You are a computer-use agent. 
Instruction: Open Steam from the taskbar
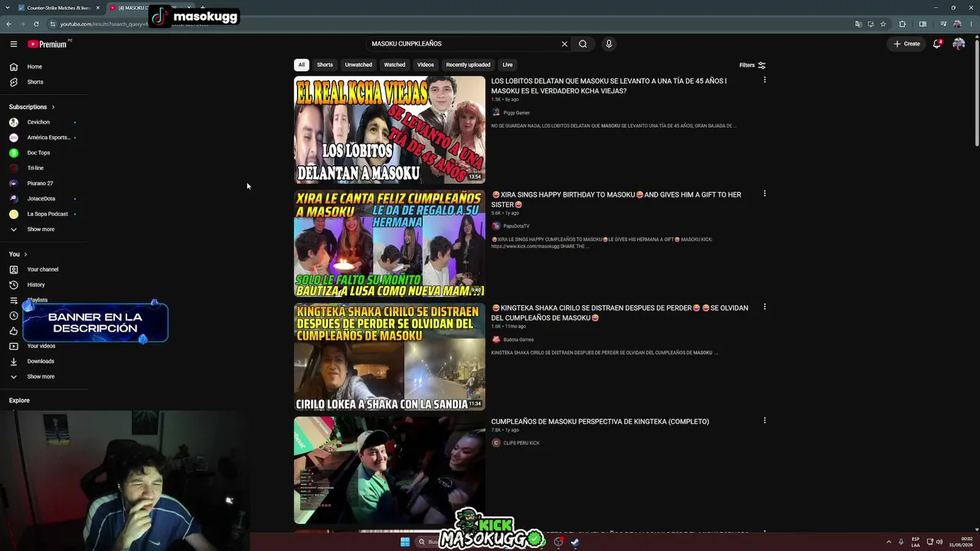pyautogui.click(x=575, y=542)
